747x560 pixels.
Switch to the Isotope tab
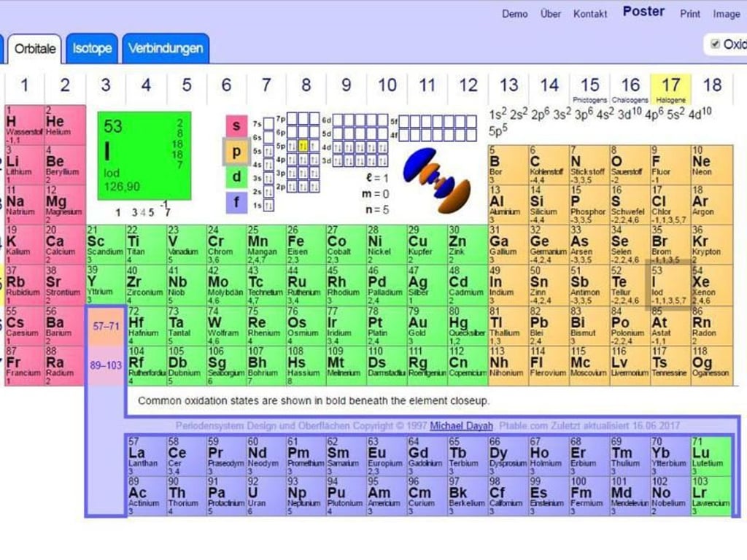93,49
